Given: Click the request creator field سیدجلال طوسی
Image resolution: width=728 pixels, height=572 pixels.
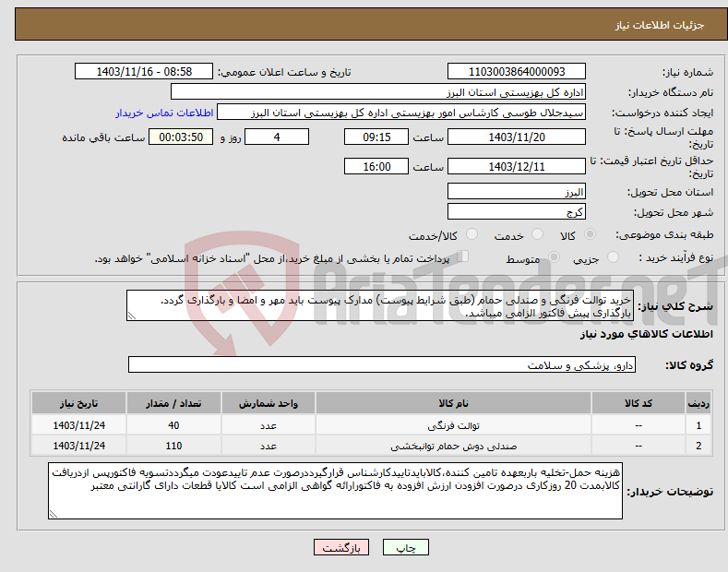Looking at the screenshot, I should pyautogui.click(x=401, y=113).
